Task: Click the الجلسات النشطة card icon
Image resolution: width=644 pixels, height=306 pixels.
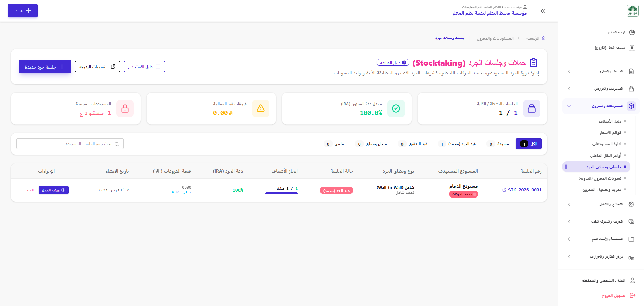Action: coord(532,108)
